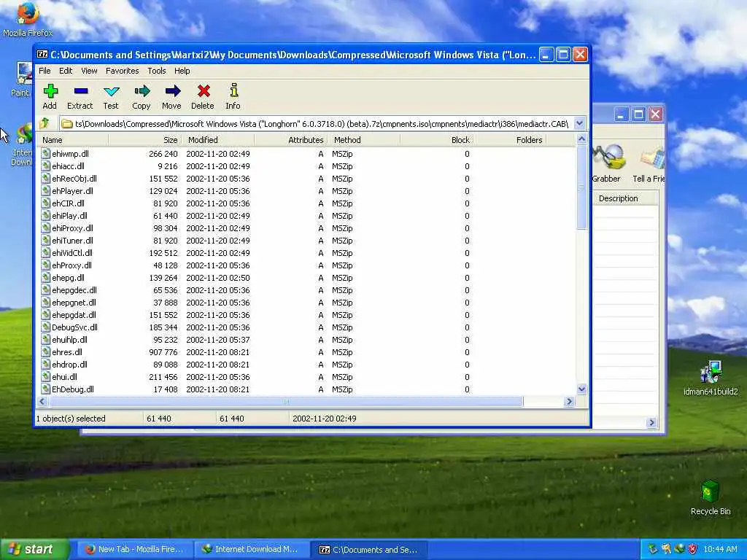
Task: Select the EhDebug.dll file icon
Action: 45,389
